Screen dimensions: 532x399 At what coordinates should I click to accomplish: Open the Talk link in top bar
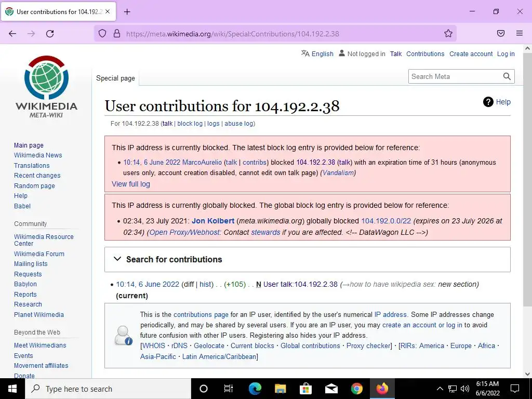[395, 54]
